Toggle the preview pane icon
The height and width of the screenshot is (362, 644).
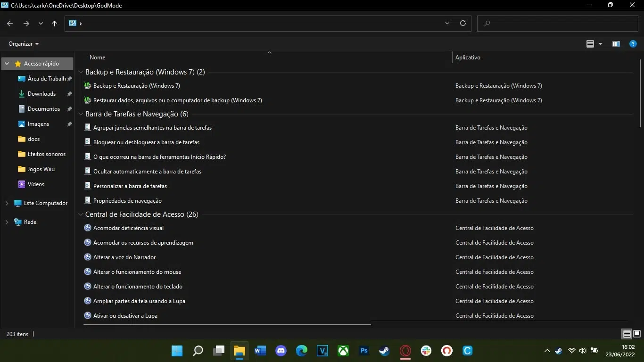(x=616, y=43)
